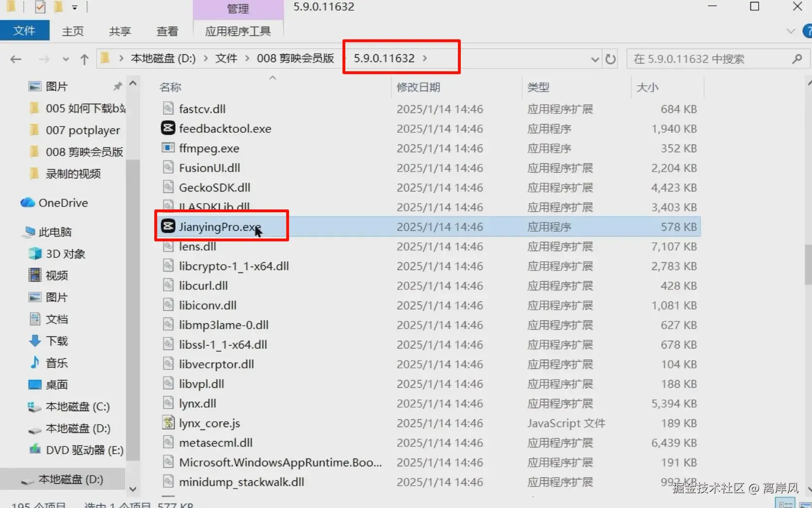Select the libssl-1_1-x64.dll file name
The width and height of the screenshot is (812, 508).
pos(223,344)
